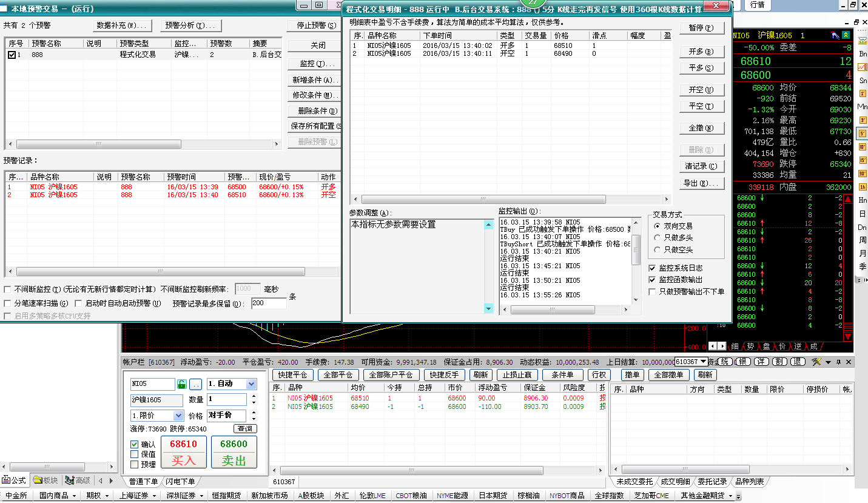Screen dimensions: 868x503
Task: Click the 退 round button in account bar
Action: pos(798,362)
